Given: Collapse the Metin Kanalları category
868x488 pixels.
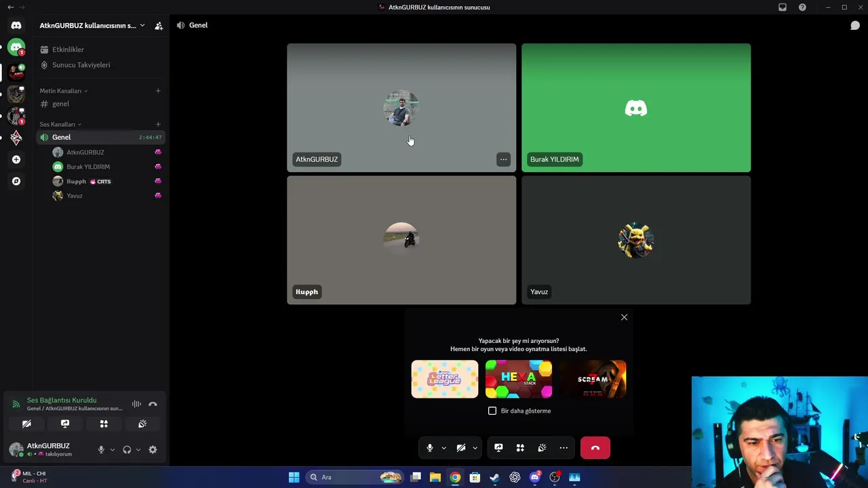Looking at the screenshot, I should pos(64,91).
